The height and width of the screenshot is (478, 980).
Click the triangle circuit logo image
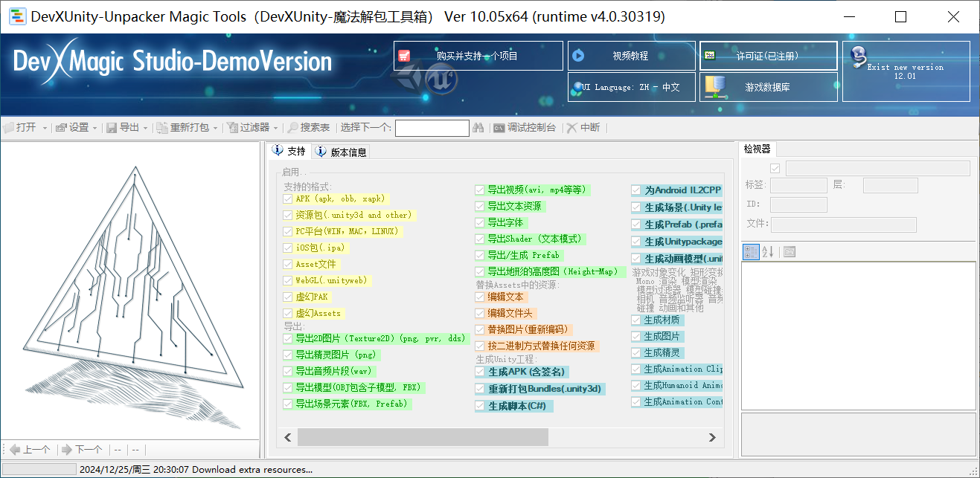(x=134, y=297)
